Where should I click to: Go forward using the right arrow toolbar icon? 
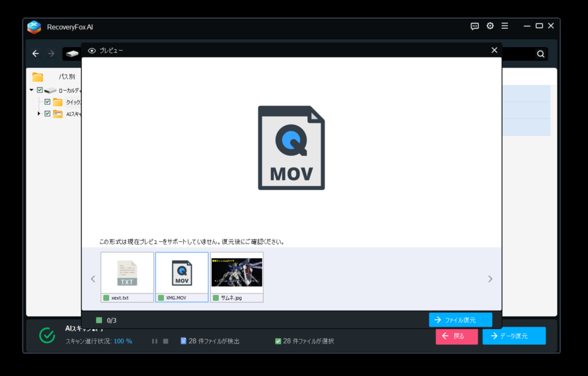tap(51, 53)
